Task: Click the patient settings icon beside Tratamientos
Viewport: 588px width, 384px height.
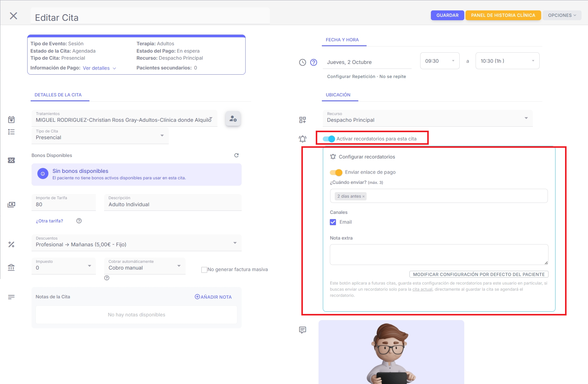Action: 233,119
